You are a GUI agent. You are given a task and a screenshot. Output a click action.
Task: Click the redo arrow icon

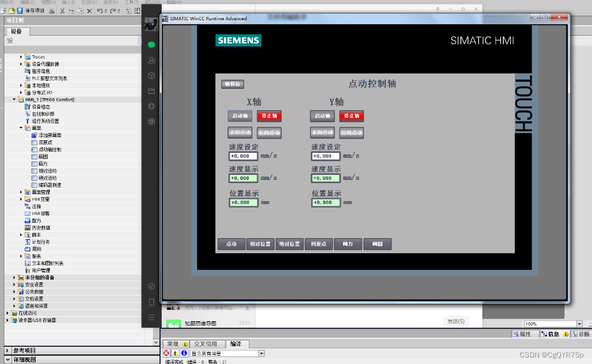coord(113,10)
